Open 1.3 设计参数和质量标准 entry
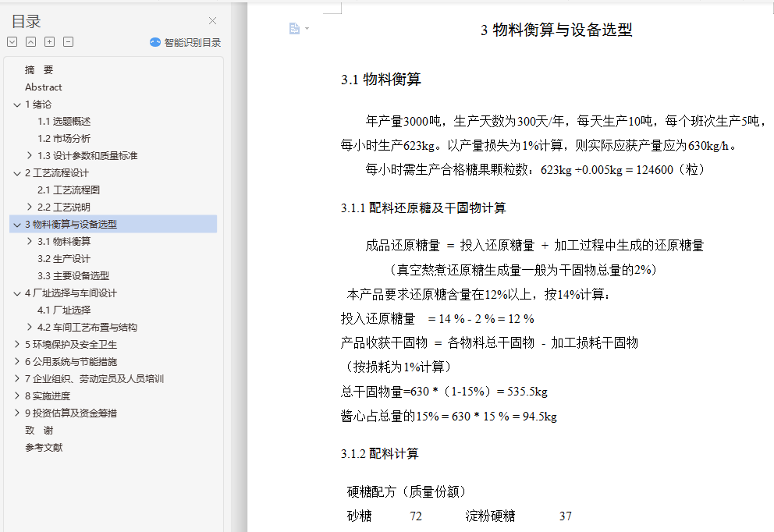The width and height of the screenshot is (774, 532). pos(87,156)
